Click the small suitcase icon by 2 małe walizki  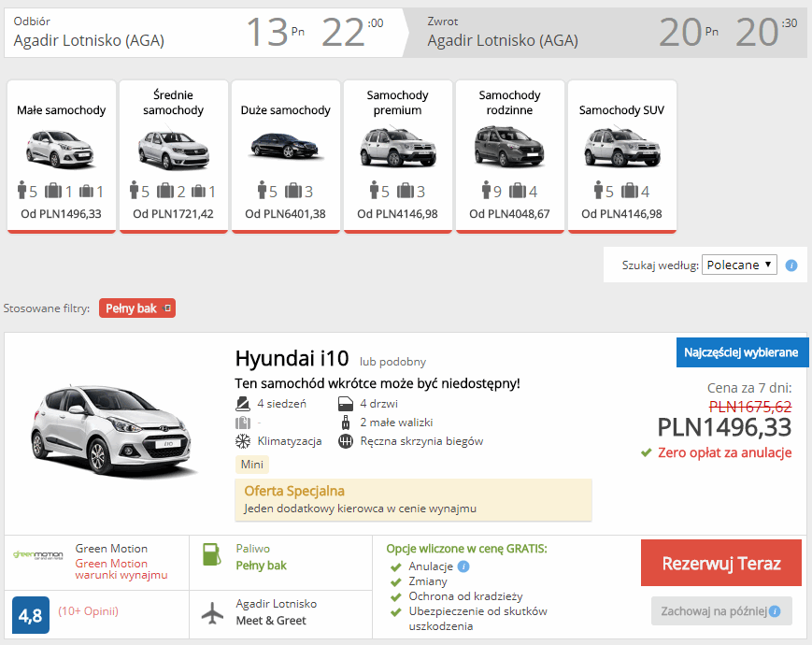(346, 423)
